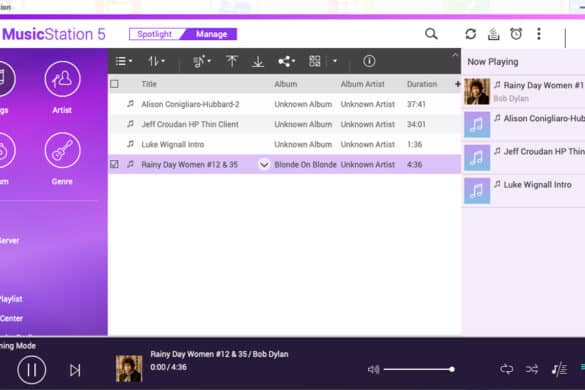Open Playlist in the left sidebar
Viewport: 585px width, 390px height.
point(11,299)
